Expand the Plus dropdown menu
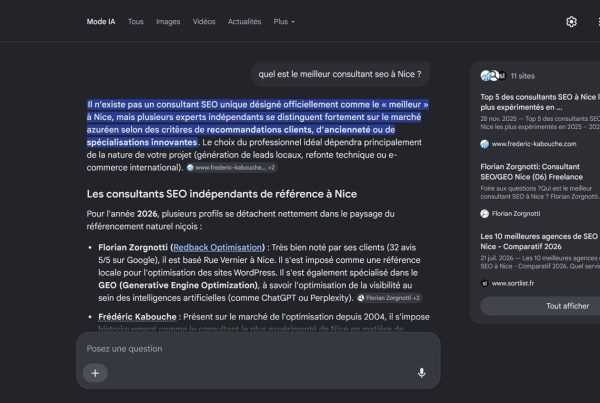The image size is (600, 403). click(x=284, y=22)
